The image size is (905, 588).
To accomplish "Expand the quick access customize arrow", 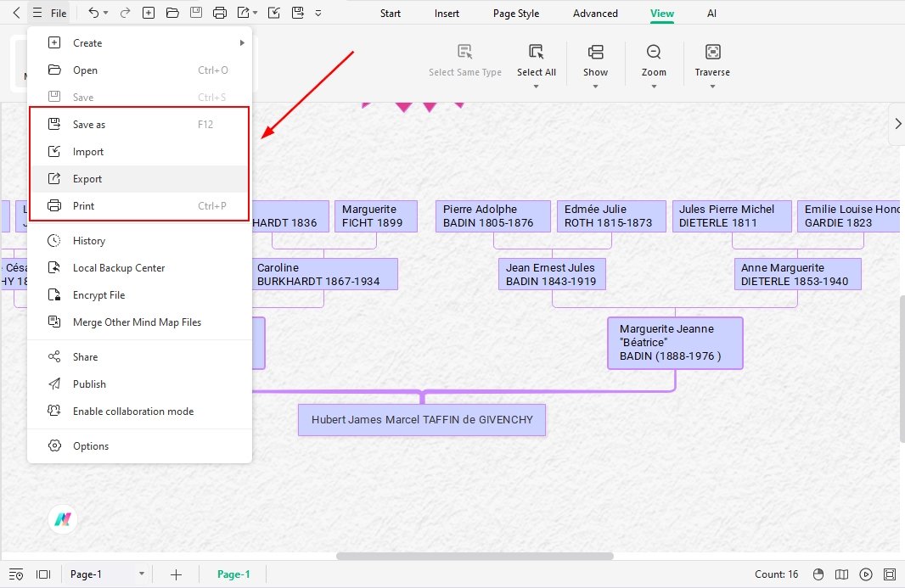I will tap(318, 13).
